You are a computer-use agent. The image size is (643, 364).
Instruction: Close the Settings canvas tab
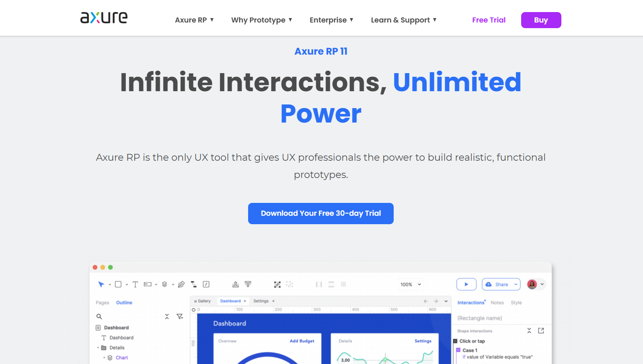(x=273, y=301)
